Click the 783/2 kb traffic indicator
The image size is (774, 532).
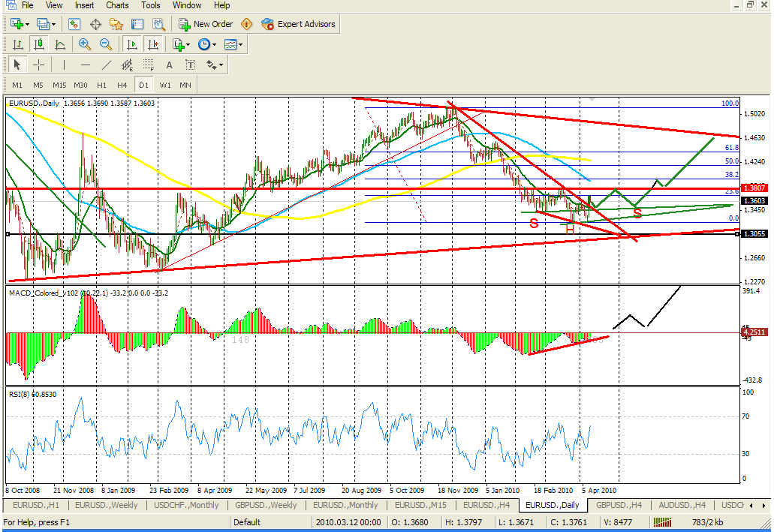707,522
